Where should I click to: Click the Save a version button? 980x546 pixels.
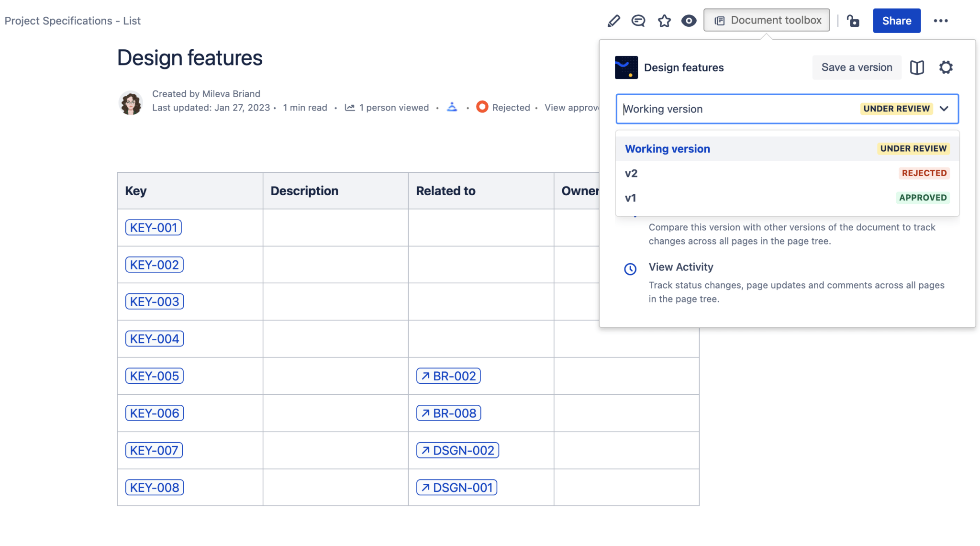[x=856, y=67]
